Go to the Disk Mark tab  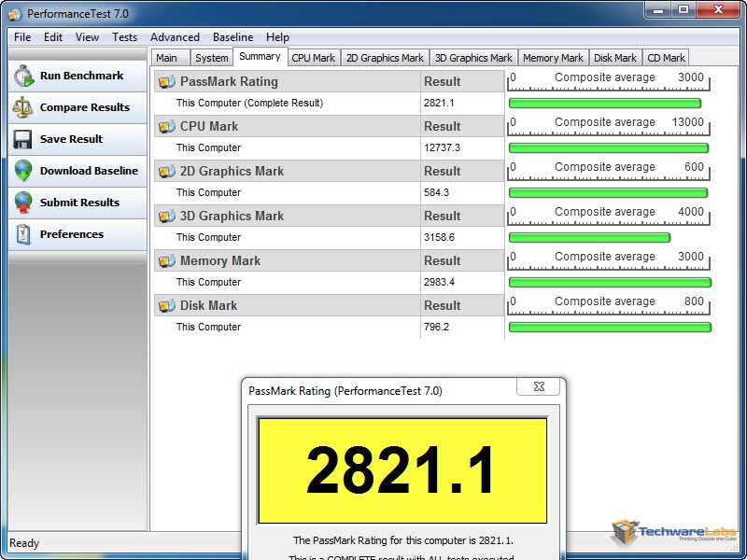(x=615, y=58)
